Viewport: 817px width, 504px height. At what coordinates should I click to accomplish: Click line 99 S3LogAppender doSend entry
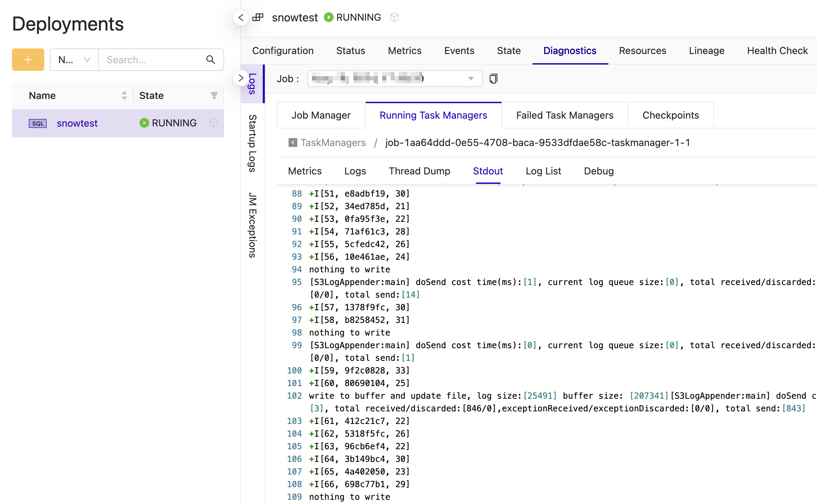[562, 352]
